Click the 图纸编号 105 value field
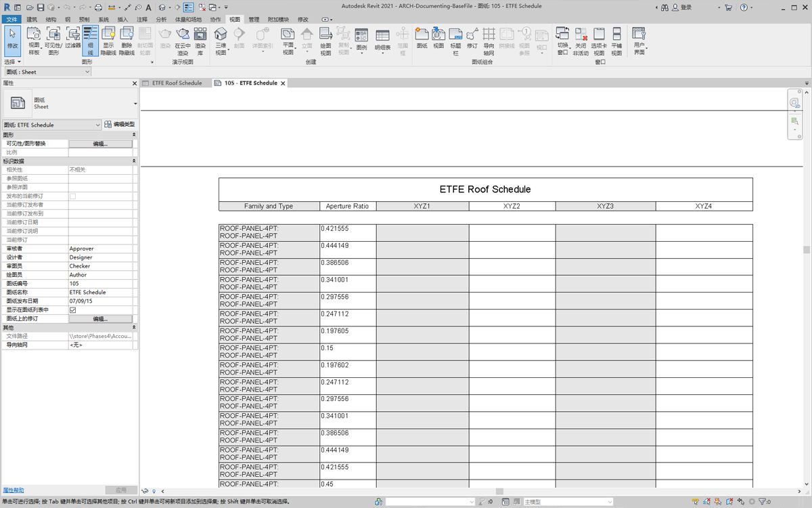812x508 pixels. (x=100, y=284)
